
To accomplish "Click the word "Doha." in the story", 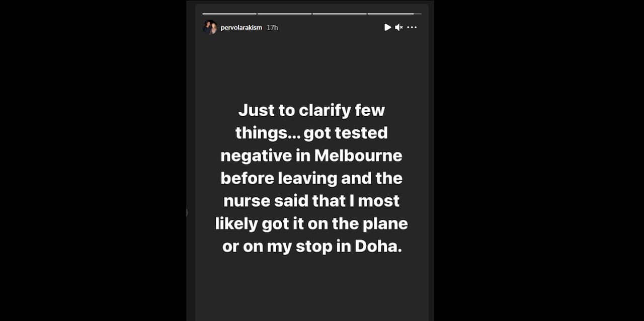I will coord(378,247).
